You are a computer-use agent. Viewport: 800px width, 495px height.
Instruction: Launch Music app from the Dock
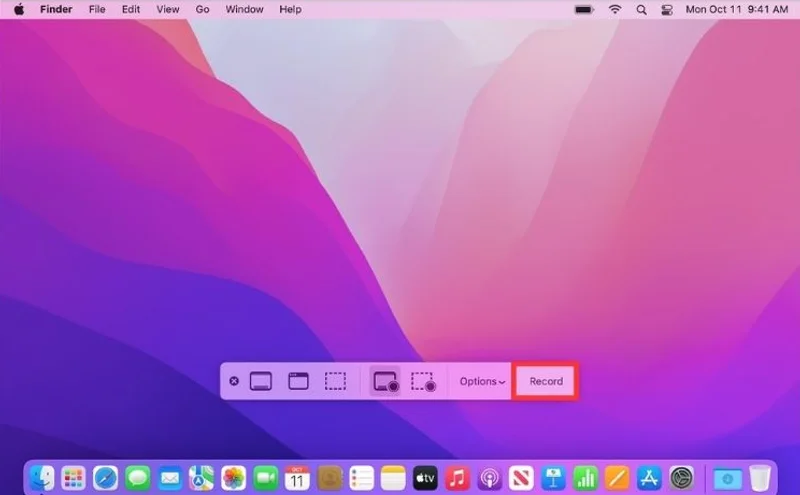pos(458,478)
